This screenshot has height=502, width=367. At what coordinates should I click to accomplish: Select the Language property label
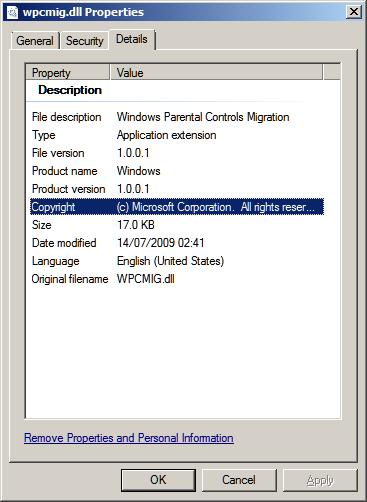tap(56, 261)
